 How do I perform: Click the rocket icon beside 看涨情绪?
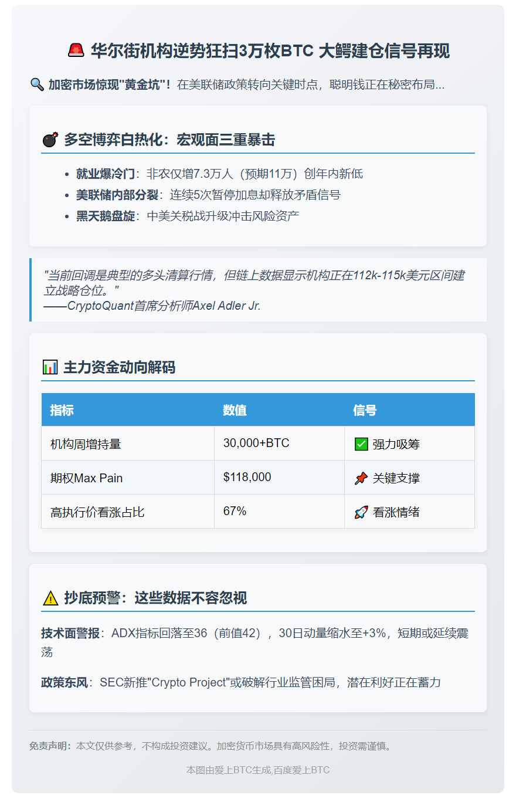[x=361, y=512]
